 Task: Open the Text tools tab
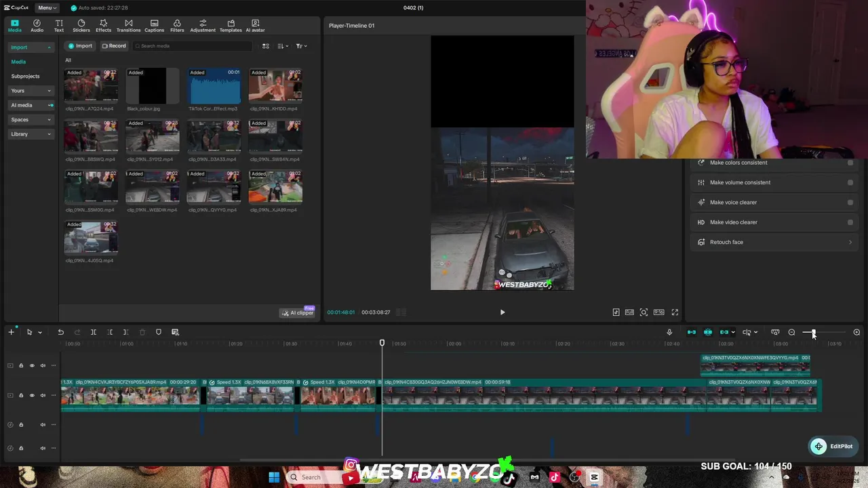pos(59,26)
